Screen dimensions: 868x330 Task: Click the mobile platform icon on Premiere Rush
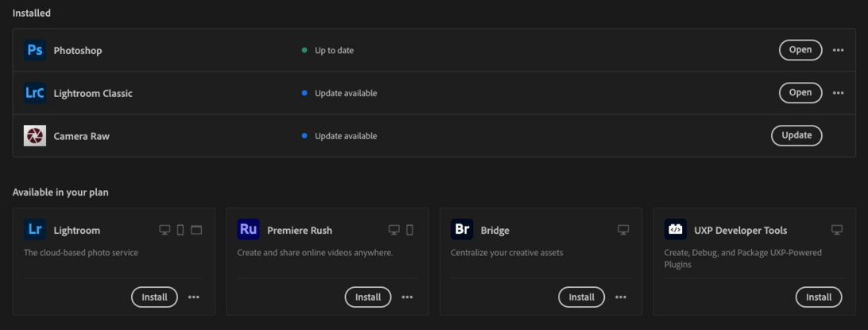[x=410, y=230]
